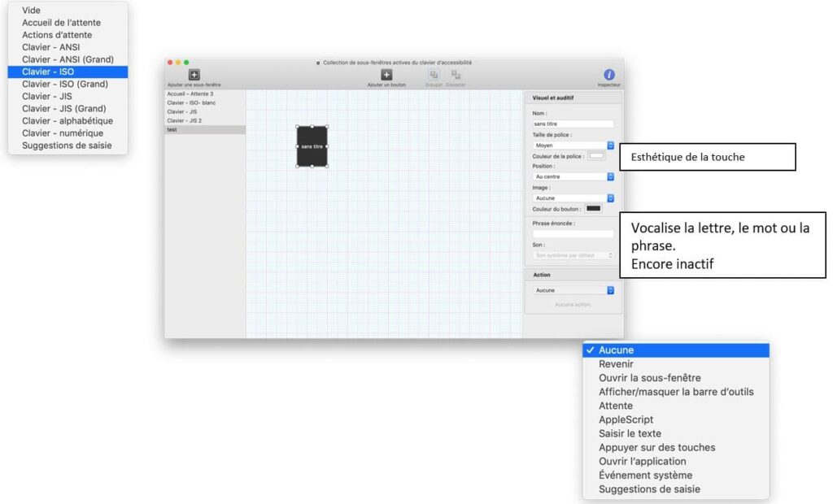Click the Ajouter une sous-fenêtre icon
The image size is (833, 504).
194,75
